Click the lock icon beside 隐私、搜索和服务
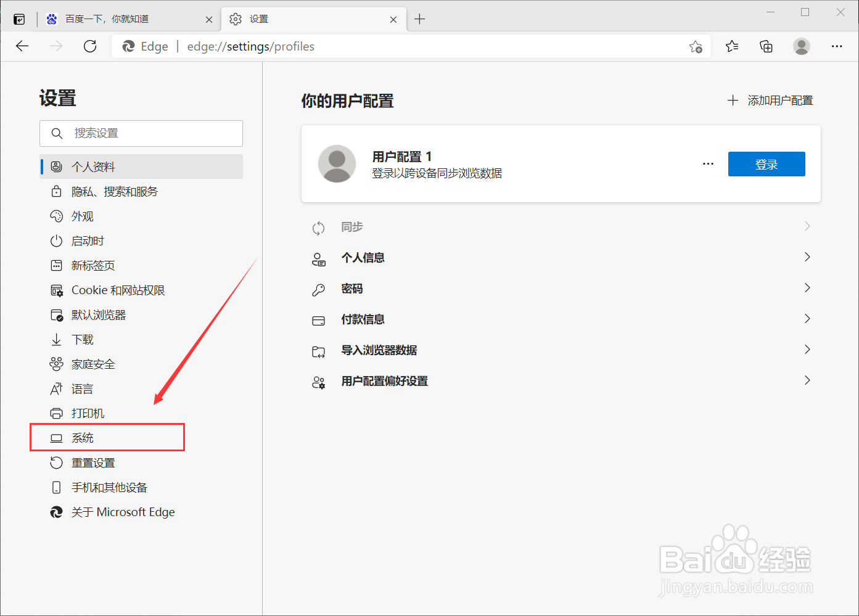 (x=56, y=191)
